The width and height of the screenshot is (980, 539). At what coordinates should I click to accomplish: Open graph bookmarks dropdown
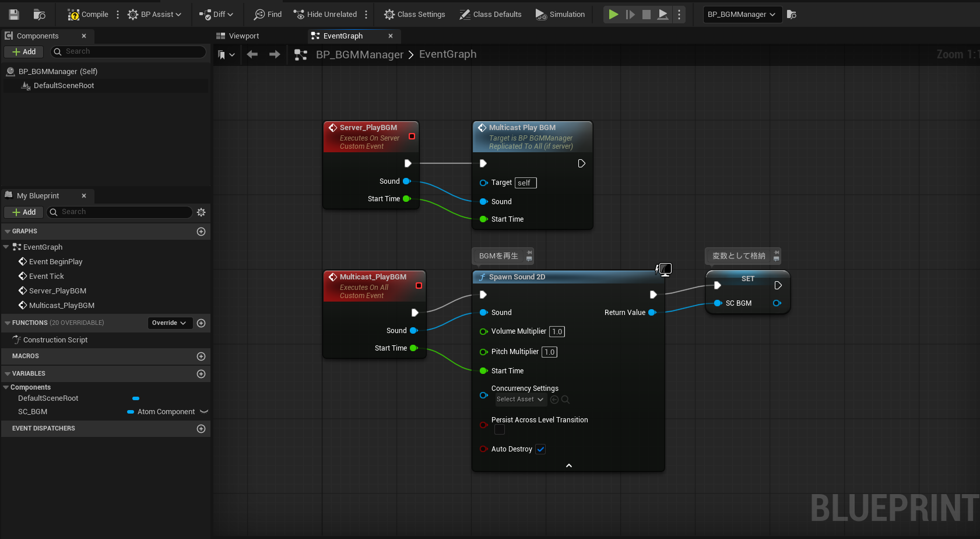click(x=226, y=55)
